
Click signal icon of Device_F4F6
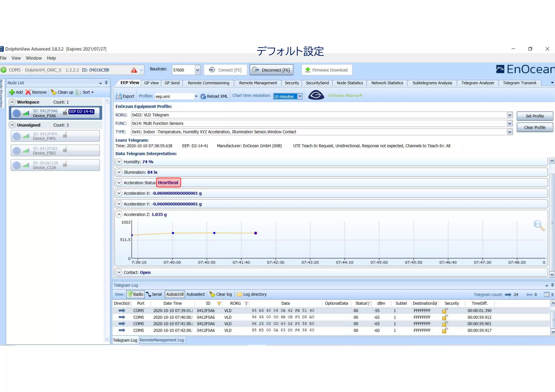pos(26,136)
